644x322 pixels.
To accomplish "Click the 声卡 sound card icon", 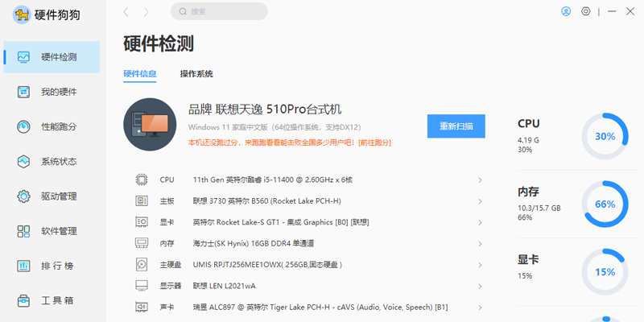I will click(142, 307).
